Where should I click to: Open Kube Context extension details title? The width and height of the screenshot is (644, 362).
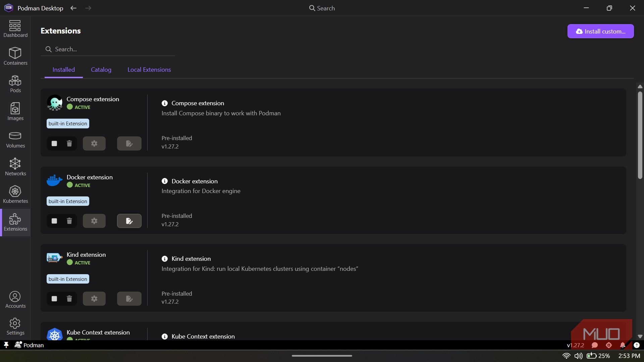coord(203,337)
